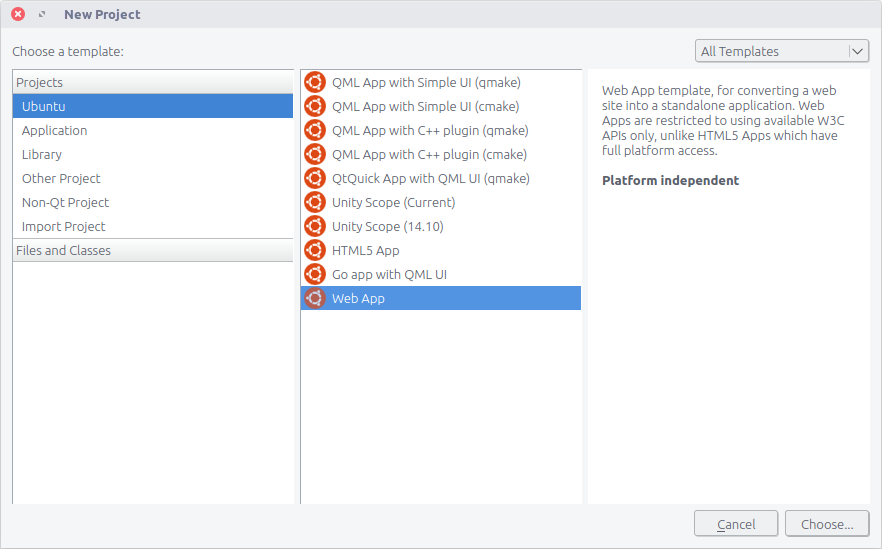Image resolution: width=882 pixels, height=549 pixels.
Task: Select the HTML5 App template
Action: pyautogui.click(x=441, y=250)
